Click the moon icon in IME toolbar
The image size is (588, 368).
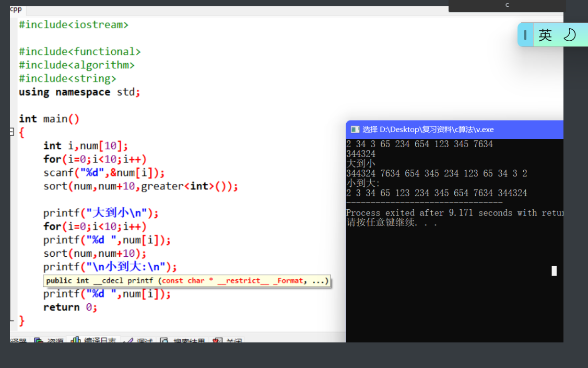coord(569,34)
